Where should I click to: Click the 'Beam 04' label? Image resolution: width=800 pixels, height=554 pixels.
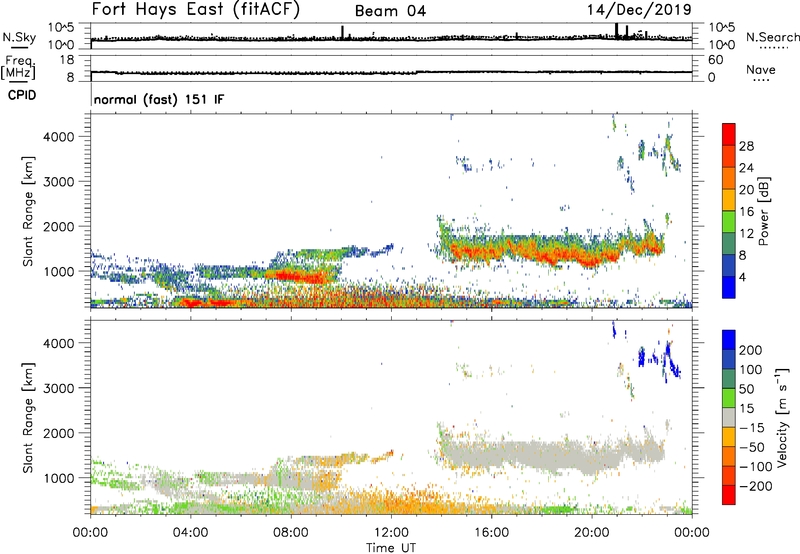coord(390,11)
